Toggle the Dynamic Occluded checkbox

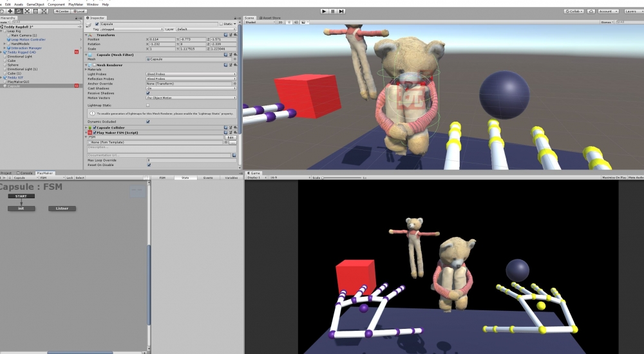pos(148,121)
